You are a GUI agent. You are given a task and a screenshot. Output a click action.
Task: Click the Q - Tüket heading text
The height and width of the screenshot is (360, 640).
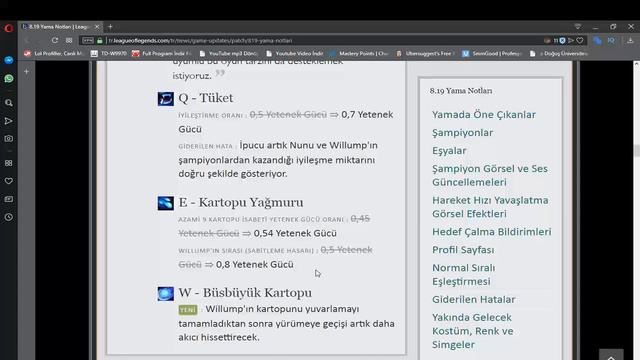[206, 98]
